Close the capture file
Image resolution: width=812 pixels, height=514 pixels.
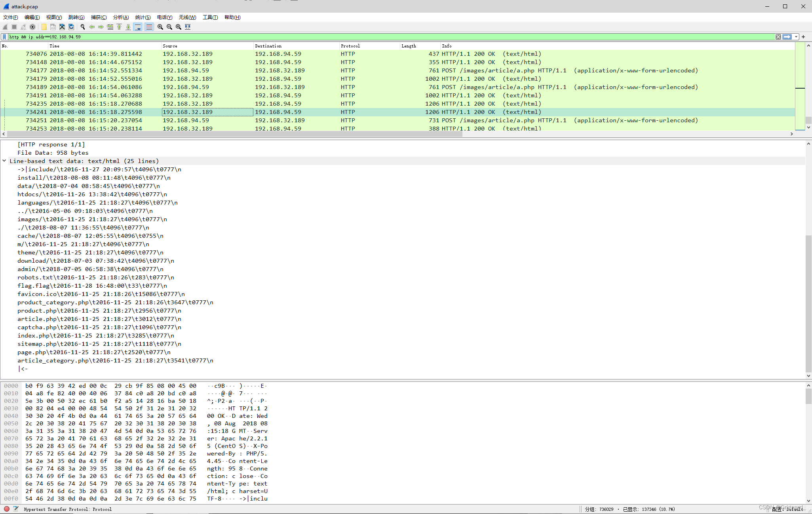(x=62, y=27)
